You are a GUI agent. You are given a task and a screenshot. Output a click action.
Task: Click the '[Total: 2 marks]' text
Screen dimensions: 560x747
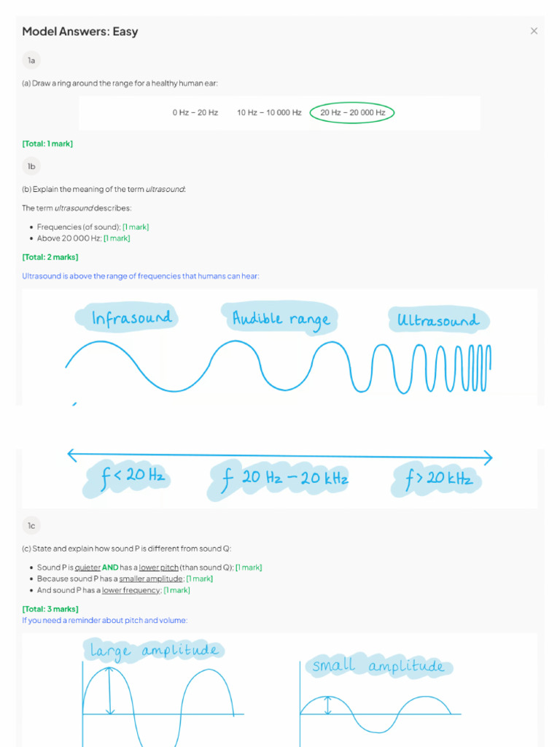pyautogui.click(x=50, y=257)
